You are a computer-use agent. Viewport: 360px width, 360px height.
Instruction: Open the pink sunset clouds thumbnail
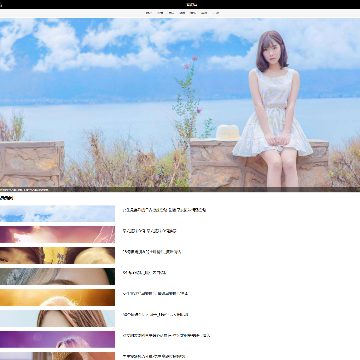(57, 235)
